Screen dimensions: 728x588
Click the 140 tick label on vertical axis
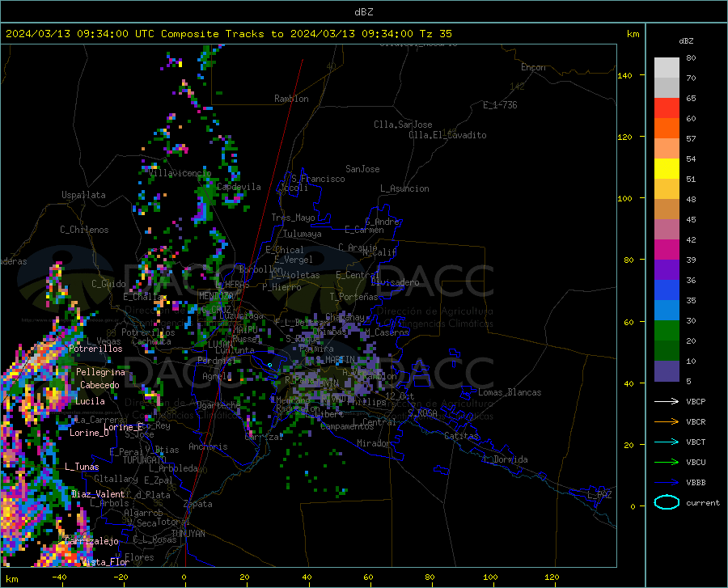tap(624, 75)
